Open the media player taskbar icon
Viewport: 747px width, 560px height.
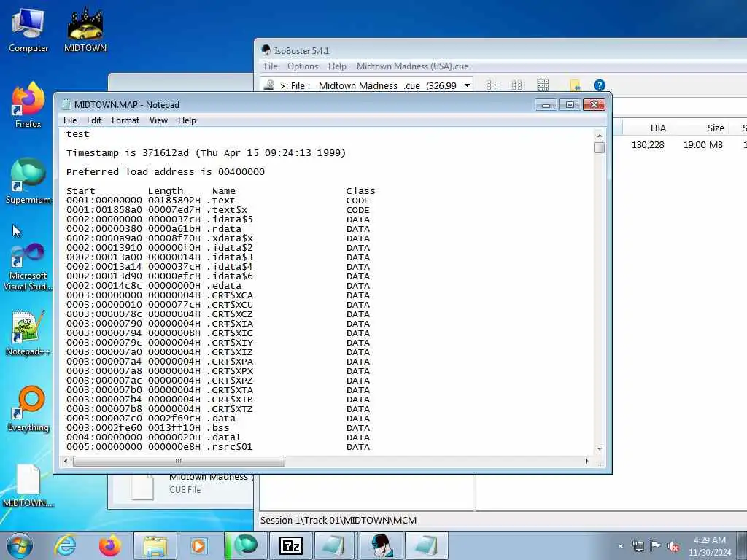coord(198,545)
